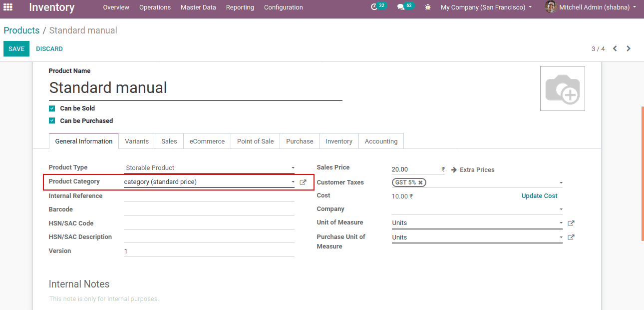Click the Internal Reference field
The image size is (644, 310).
(209, 196)
